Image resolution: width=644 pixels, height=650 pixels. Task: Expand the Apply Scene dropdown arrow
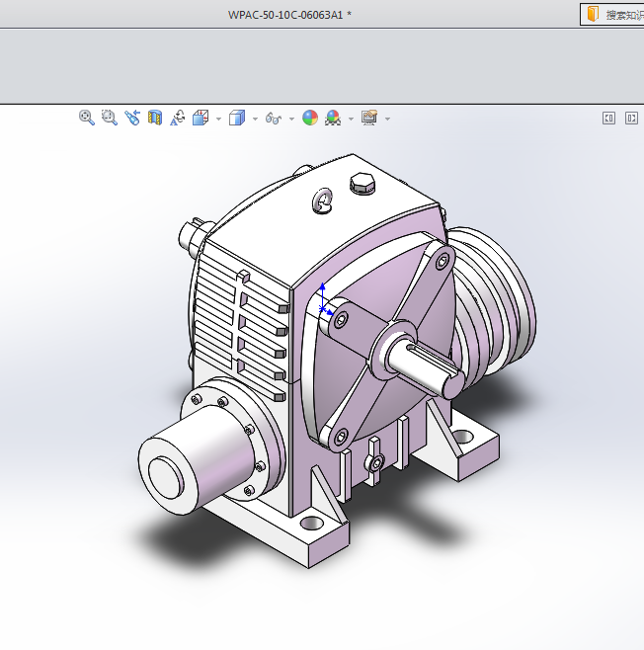click(x=351, y=119)
